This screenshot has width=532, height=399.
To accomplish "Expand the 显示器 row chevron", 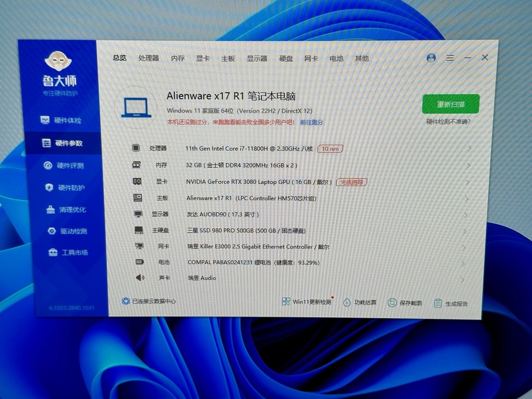I will pyautogui.click(x=466, y=215).
